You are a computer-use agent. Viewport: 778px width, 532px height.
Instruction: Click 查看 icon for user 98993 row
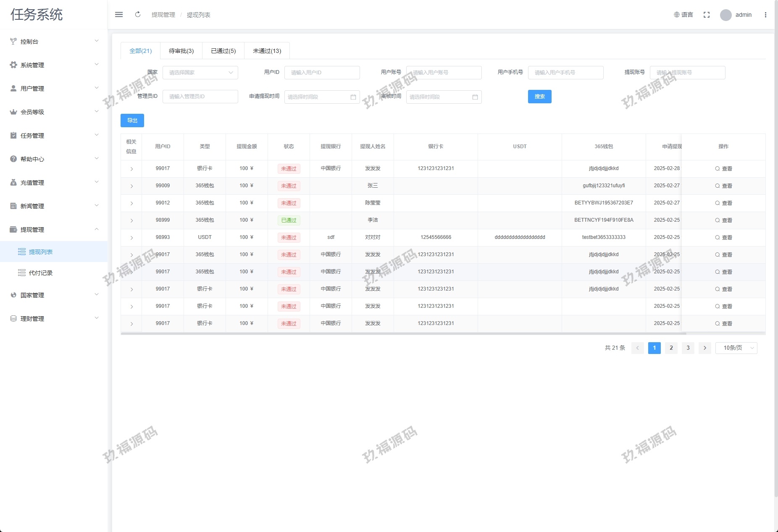click(718, 238)
